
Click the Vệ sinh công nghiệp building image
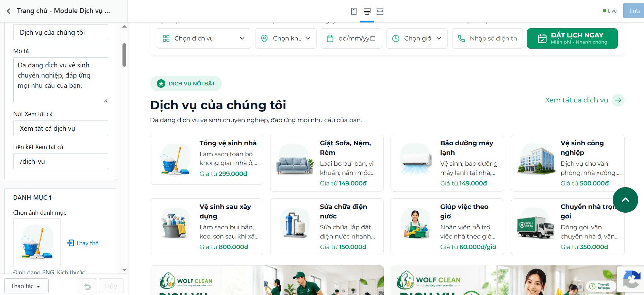click(536, 159)
